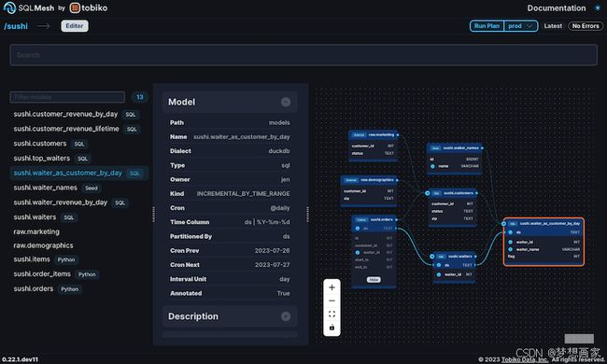Click the Run Plan button
The width and height of the screenshot is (607, 364).
pos(487,26)
